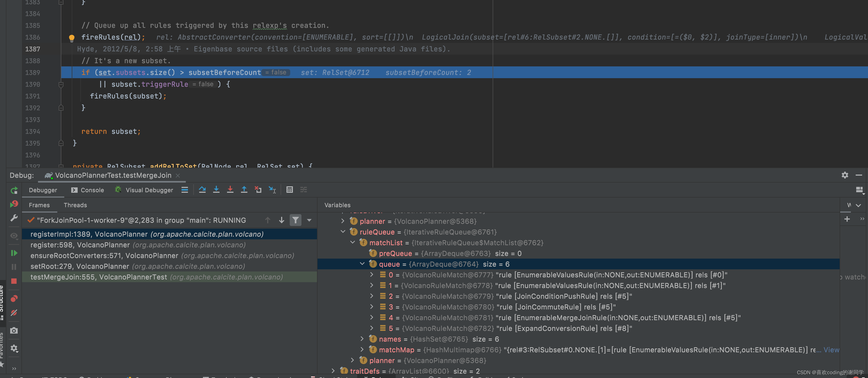Click the Run to Cursor icon
This screenshot has height=378, width=868.
(272, 190)
